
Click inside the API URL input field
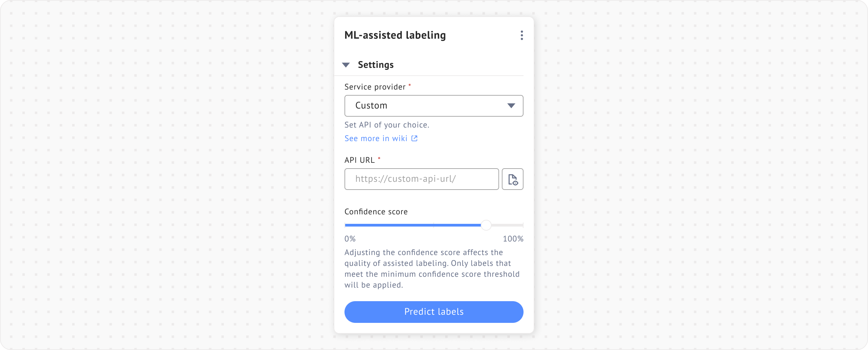421,179
